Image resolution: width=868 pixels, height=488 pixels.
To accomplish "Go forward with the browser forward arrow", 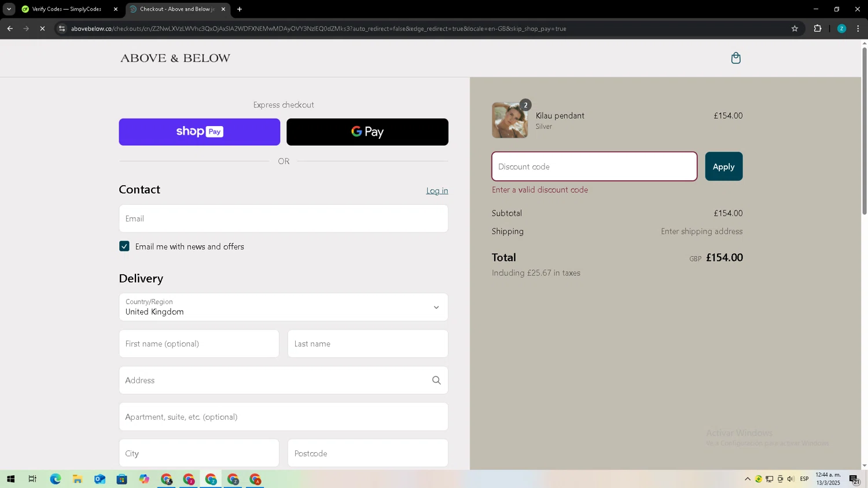I will (x=26, y=28).
